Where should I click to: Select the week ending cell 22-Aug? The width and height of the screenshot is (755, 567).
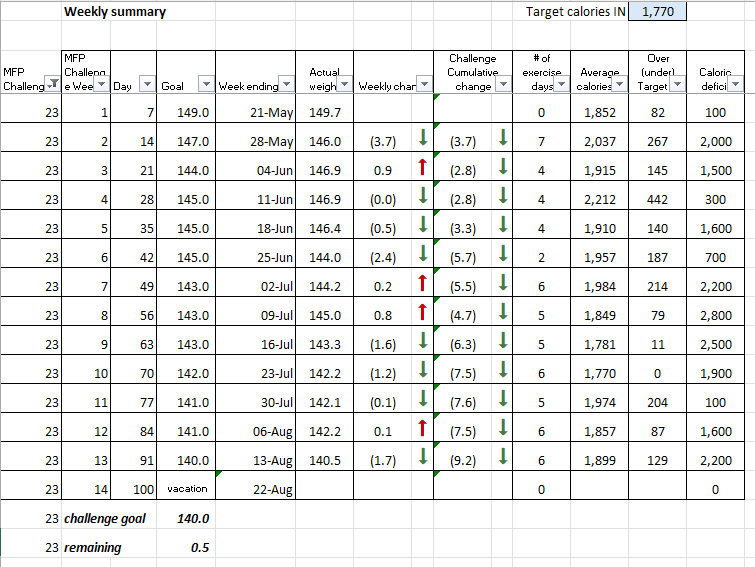[255, 485]
